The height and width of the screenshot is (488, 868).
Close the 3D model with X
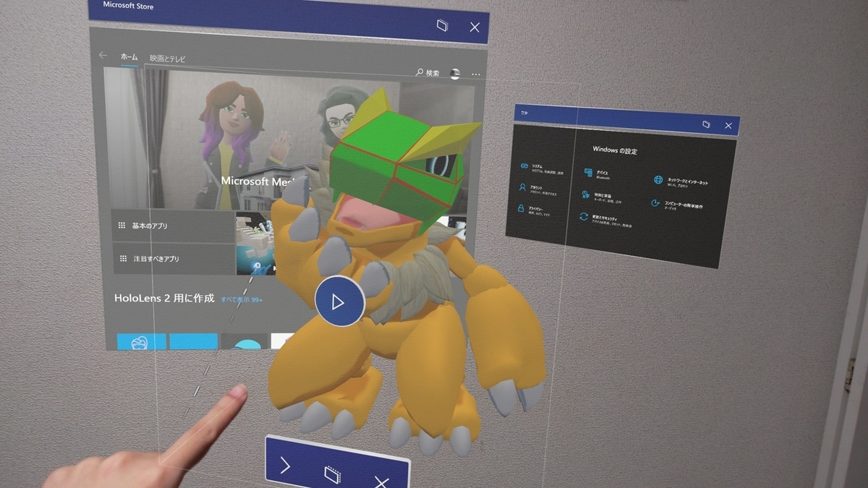click(381, 482)
